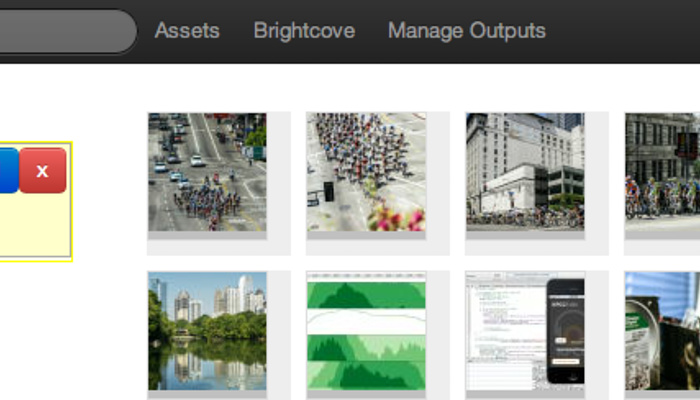This screenshot has width=700, height=400.
Task: Select the green area chart thumbnail
Action: (366, 331)
